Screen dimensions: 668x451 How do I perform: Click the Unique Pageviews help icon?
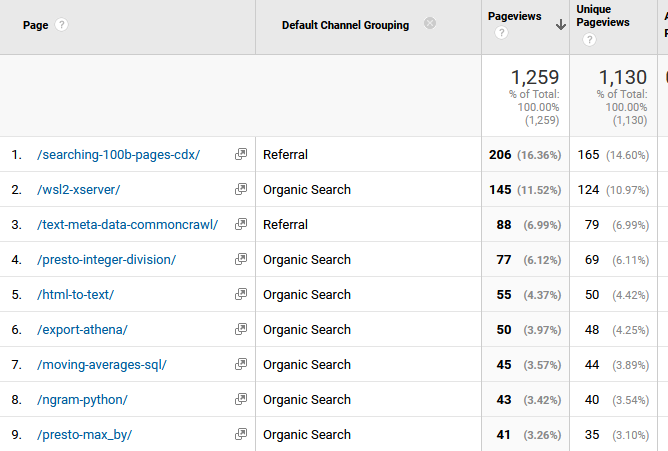[x=589, y=40]
